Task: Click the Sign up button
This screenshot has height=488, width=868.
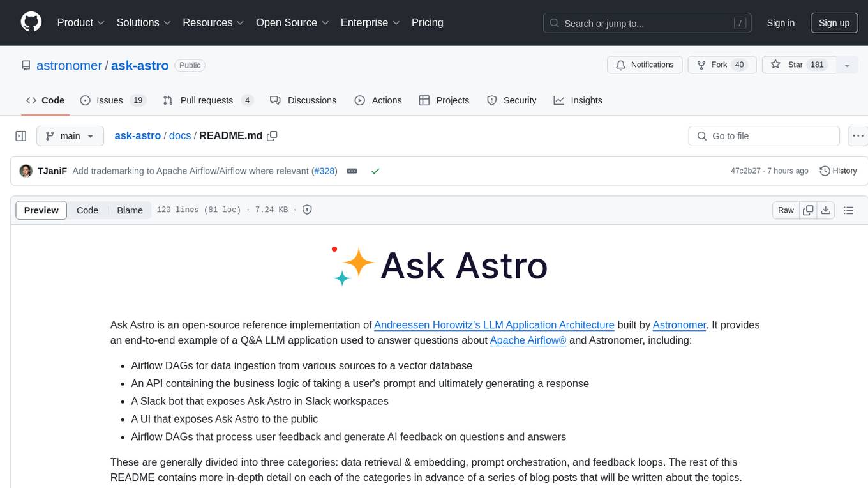Action: (x=834, y=23)
